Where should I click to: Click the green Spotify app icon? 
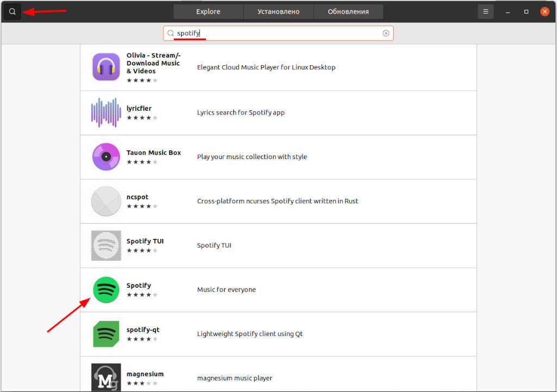click(x=106, y=290)
